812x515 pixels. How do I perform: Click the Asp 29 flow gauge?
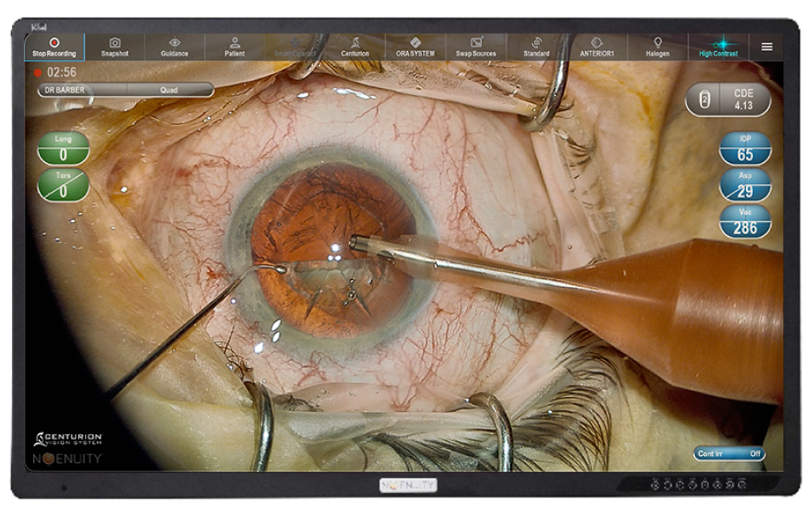pyautogui.click(x=744, y=186)
